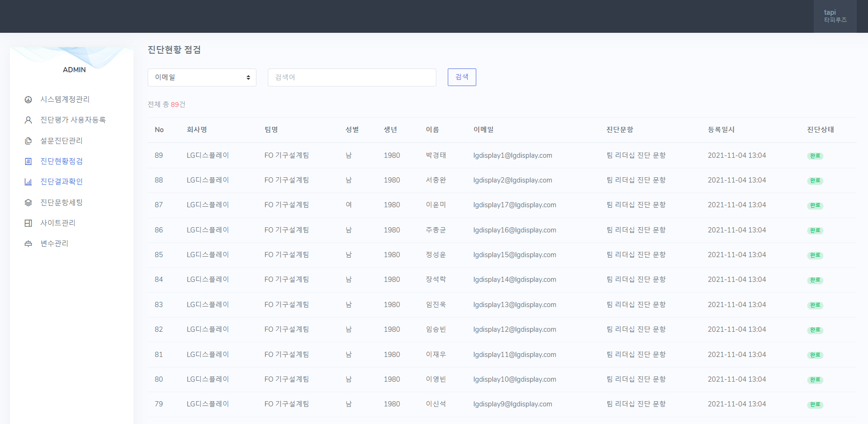The width and height of the screenshot is (868, 424).
Task: Click the 완료 badge in row 84
Action: 815,280
